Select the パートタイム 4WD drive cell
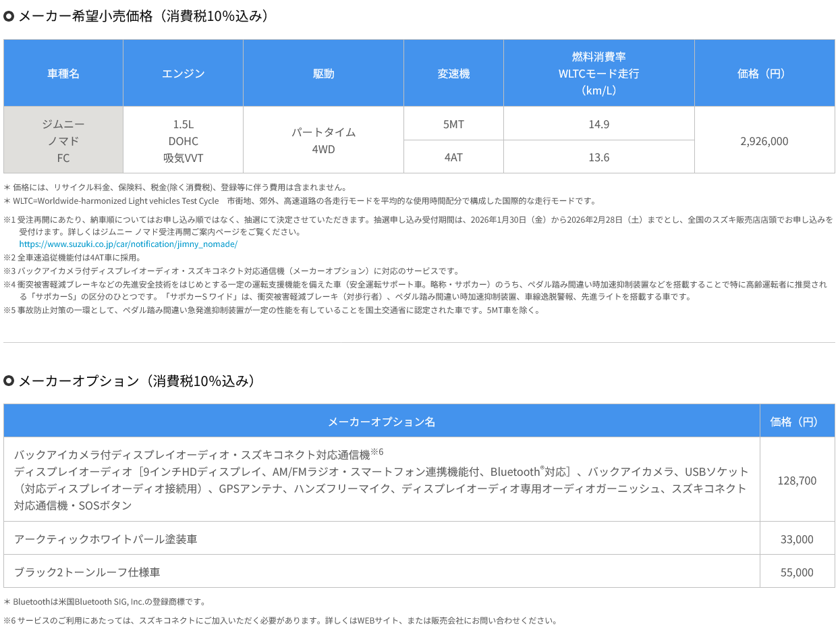This screenshot has width=840, height=633. point(323,141)
